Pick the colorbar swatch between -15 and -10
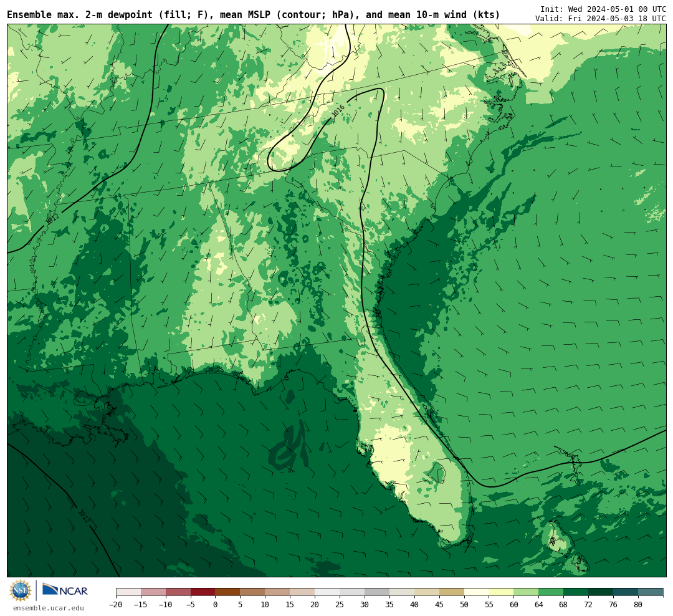The height and width of the screenshot is (616, 673). pos(153,592)
